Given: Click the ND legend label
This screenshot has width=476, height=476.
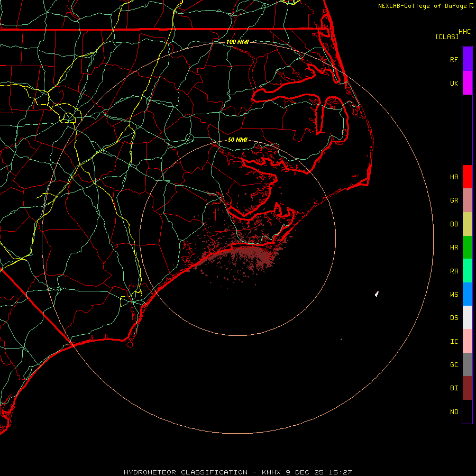Looking at the screenshot, I should (x=454, y=412).
